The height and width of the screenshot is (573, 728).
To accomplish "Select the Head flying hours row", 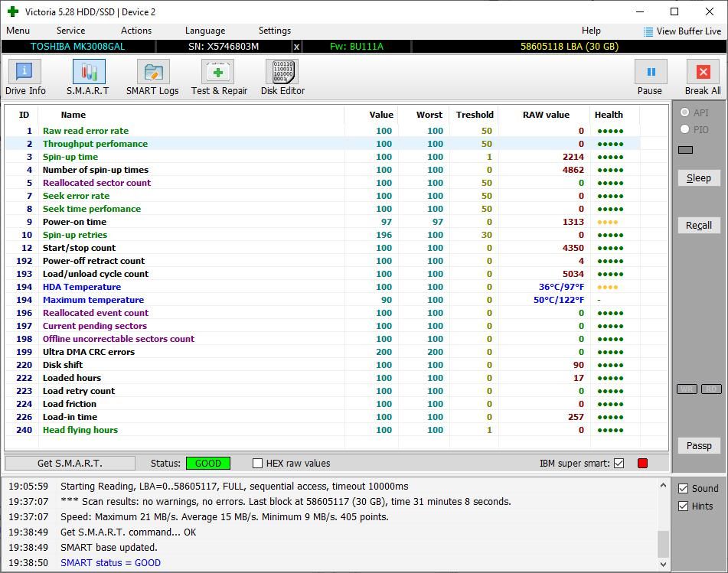I will [x=323, y=430].
